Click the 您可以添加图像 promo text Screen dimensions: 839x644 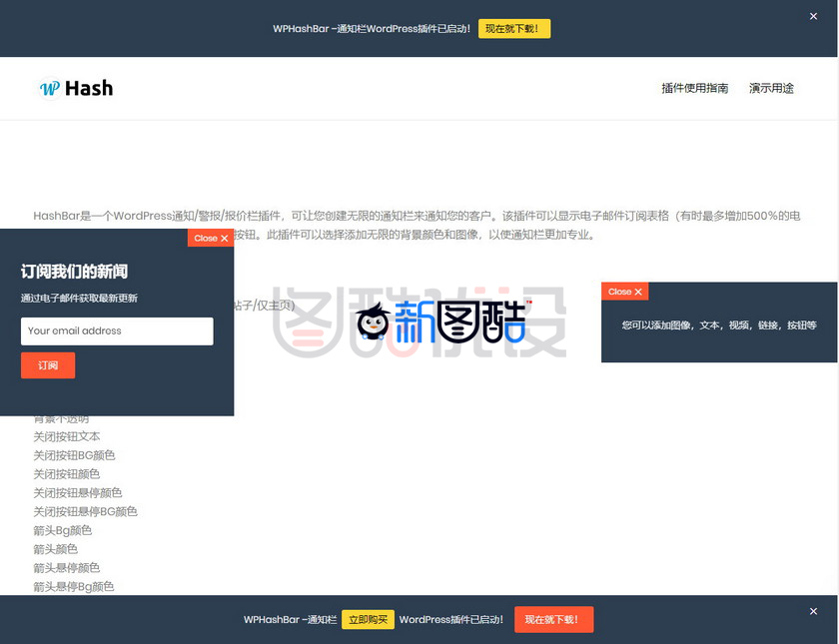pyautogui.click(x=719, y=325)
